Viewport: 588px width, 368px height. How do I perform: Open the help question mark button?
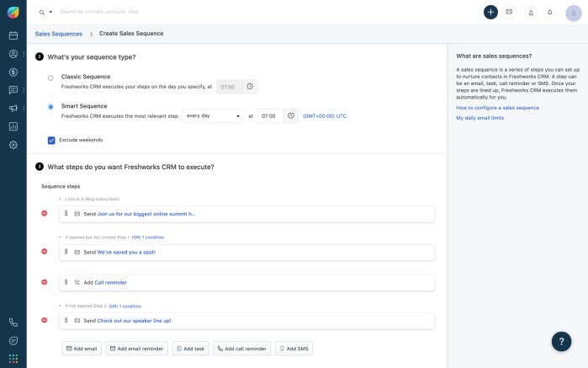tap(561, 342)
